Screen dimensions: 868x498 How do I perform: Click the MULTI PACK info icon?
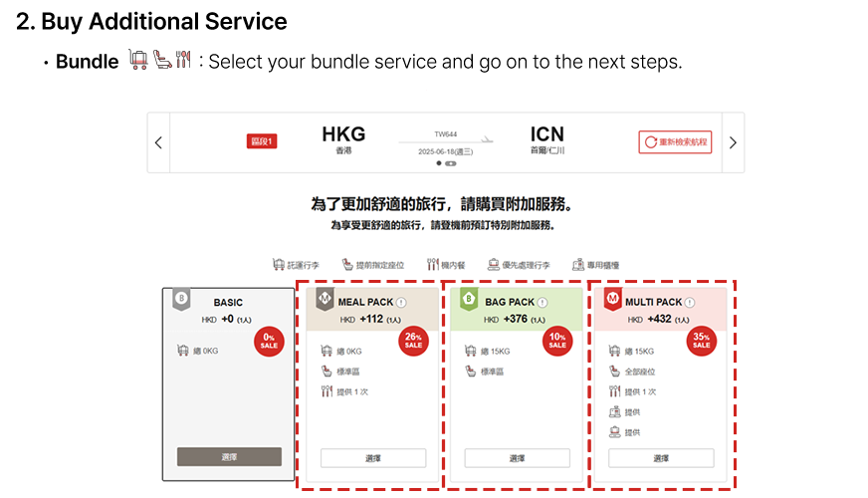(689, 302)
